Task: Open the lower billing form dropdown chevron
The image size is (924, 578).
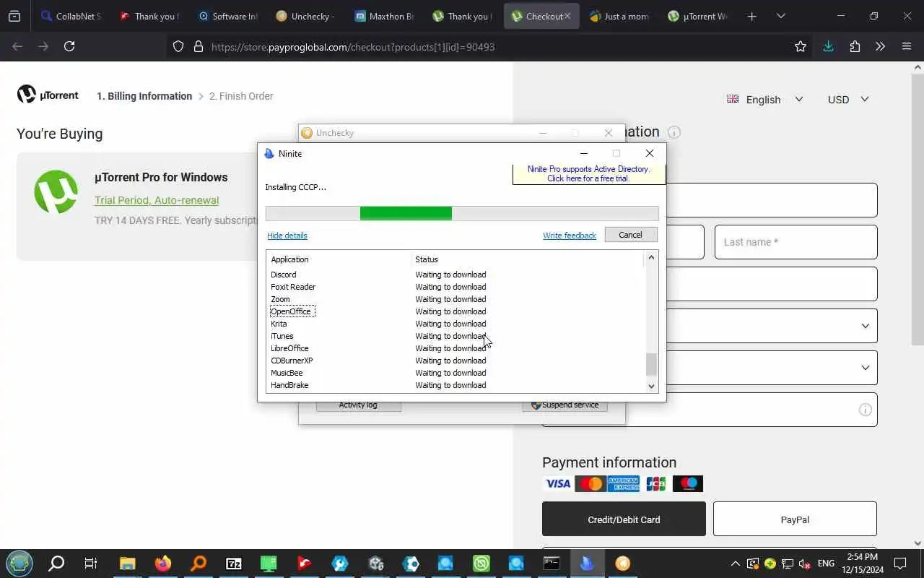Action: click(x=865, y=368)
